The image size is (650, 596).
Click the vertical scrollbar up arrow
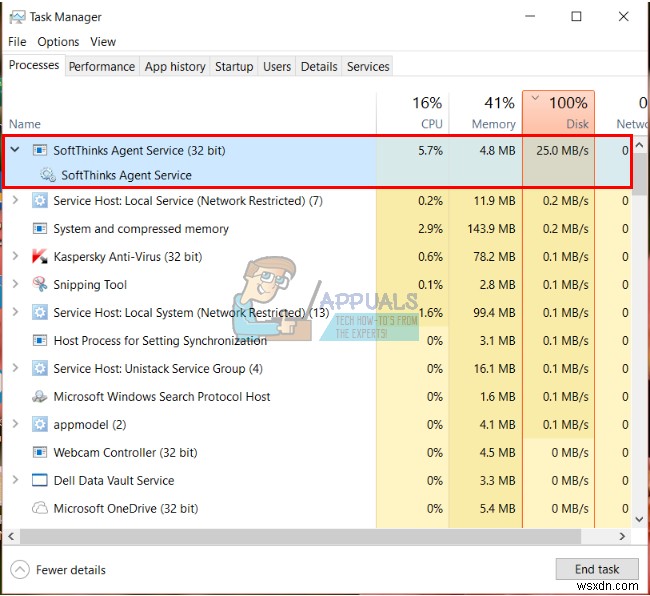pos(639,145)
